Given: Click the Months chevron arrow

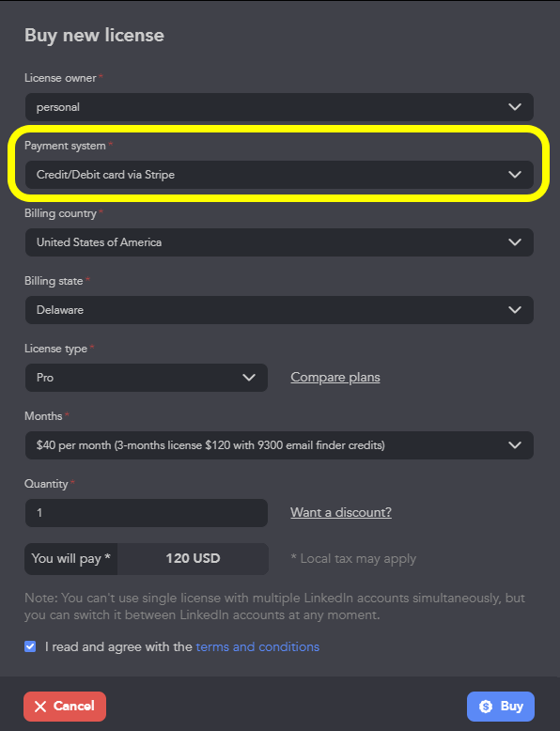Looking at the screenshot, I should [515, 444].
